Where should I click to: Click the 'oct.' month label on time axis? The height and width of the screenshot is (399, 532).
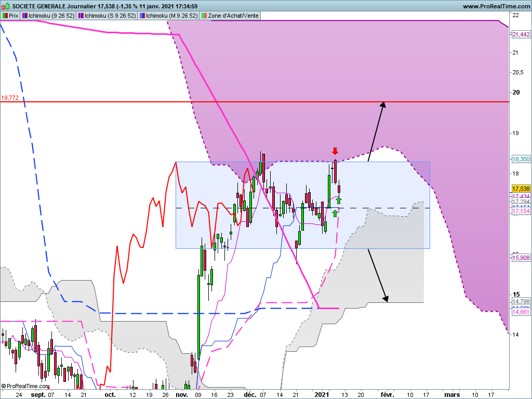[110, 395]
